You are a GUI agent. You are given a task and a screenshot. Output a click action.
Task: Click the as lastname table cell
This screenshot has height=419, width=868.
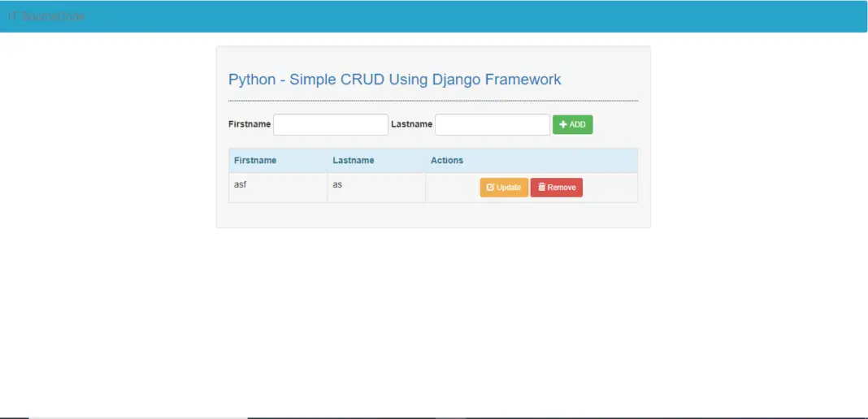coord(376,188)
